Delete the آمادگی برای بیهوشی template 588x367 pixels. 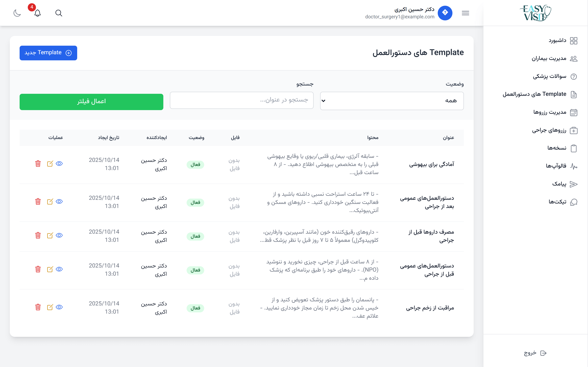(38, 164)
